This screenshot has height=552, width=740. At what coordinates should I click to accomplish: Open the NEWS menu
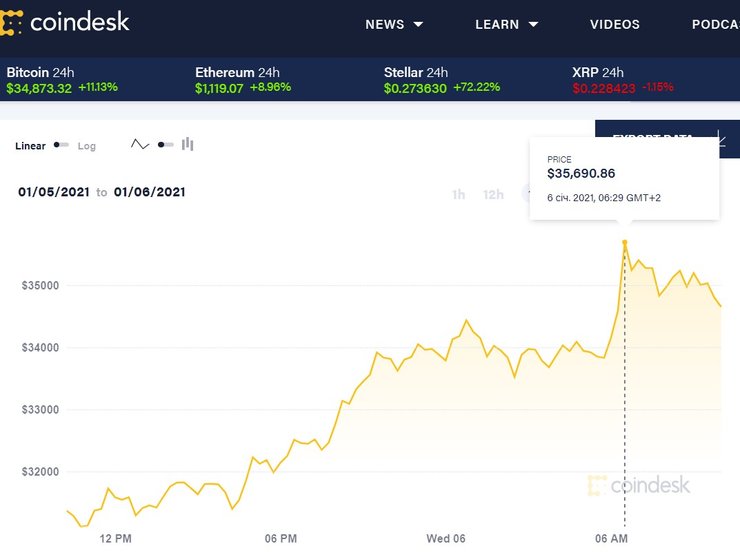click(385, 24)
